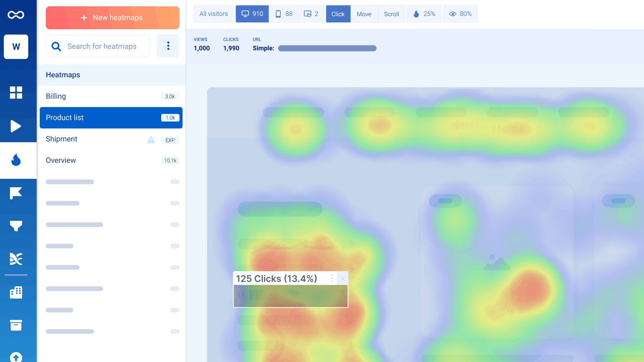This screenshot has width=644, height=362.
Task: Focus the Search for heatmaps field
Action: tap(98, 46)
